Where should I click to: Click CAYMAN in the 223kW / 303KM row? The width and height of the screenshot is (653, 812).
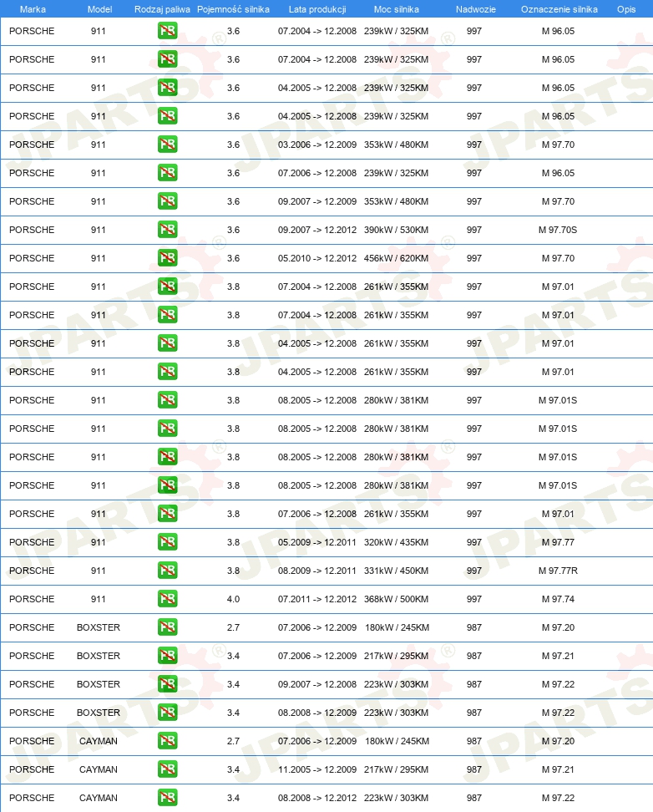coord(99,798)
